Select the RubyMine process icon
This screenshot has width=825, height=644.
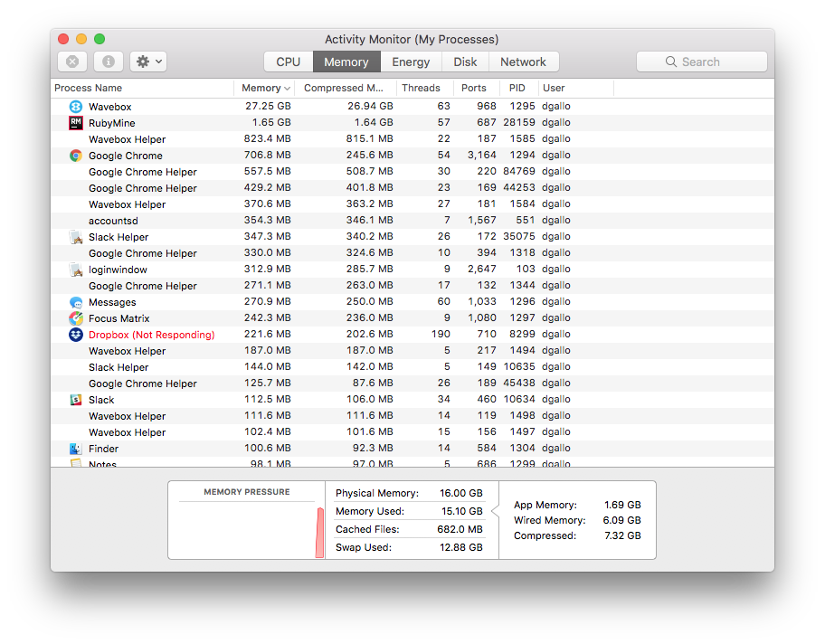[76, 123]
